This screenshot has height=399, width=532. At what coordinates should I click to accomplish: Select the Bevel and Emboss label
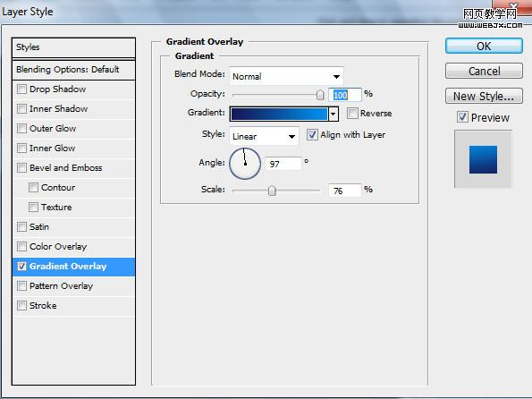66,168
